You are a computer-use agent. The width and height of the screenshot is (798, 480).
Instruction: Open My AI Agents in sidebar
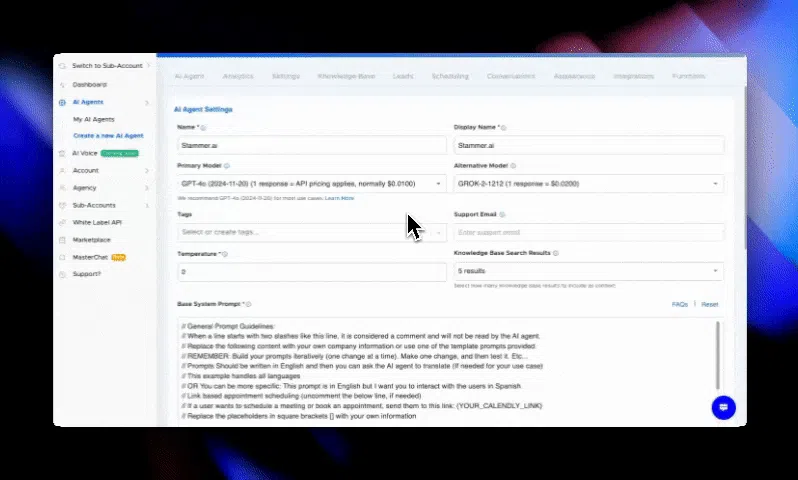click(94, 120)
